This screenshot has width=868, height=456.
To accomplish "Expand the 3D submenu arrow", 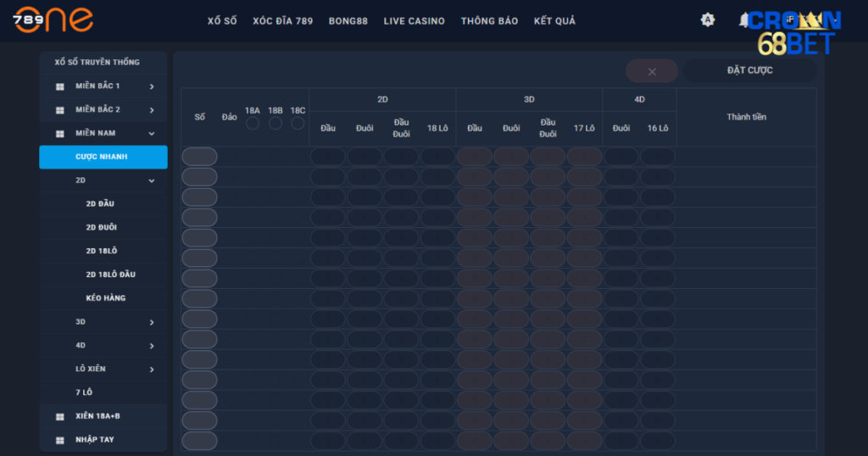I will click(152, 322).
